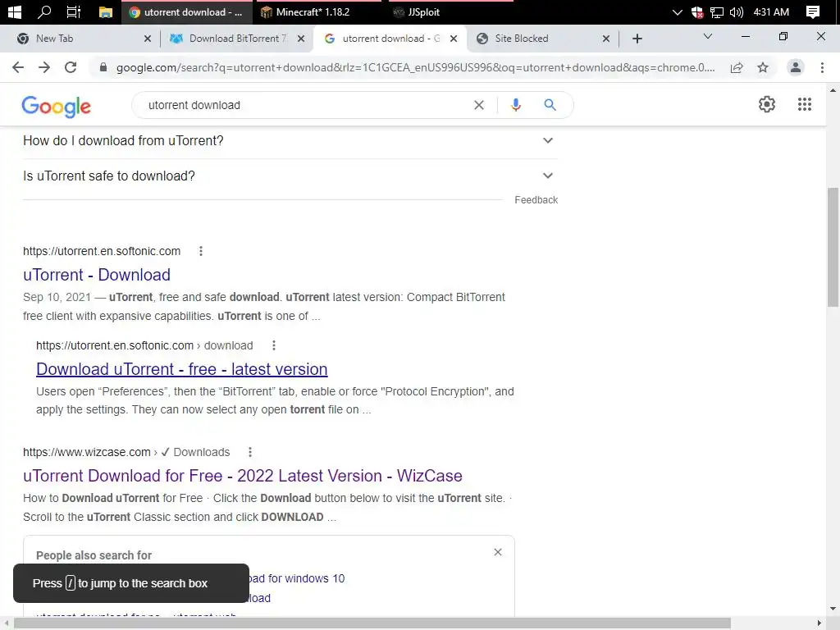Screen dimensions: 840x630
Task: Open a new browser tab
Action: [637, 39]
